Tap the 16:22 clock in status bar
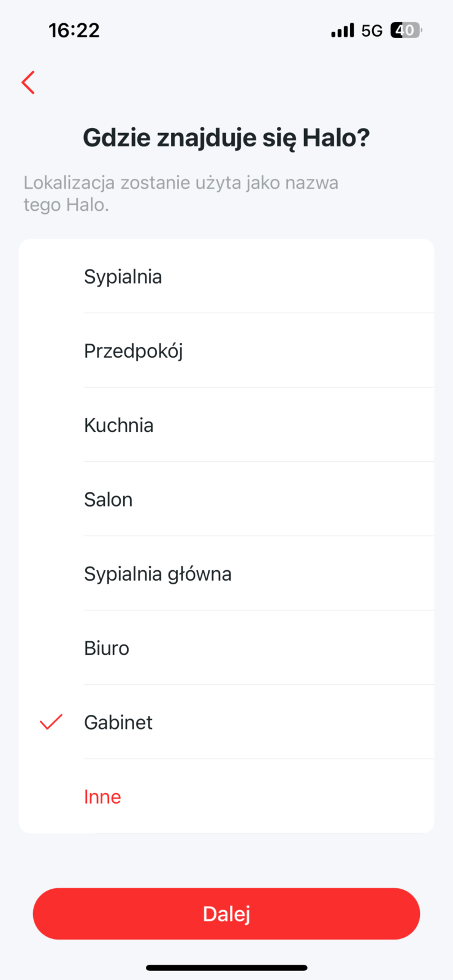Viewport: 453px width, 980px height. [x=74, y=31]
